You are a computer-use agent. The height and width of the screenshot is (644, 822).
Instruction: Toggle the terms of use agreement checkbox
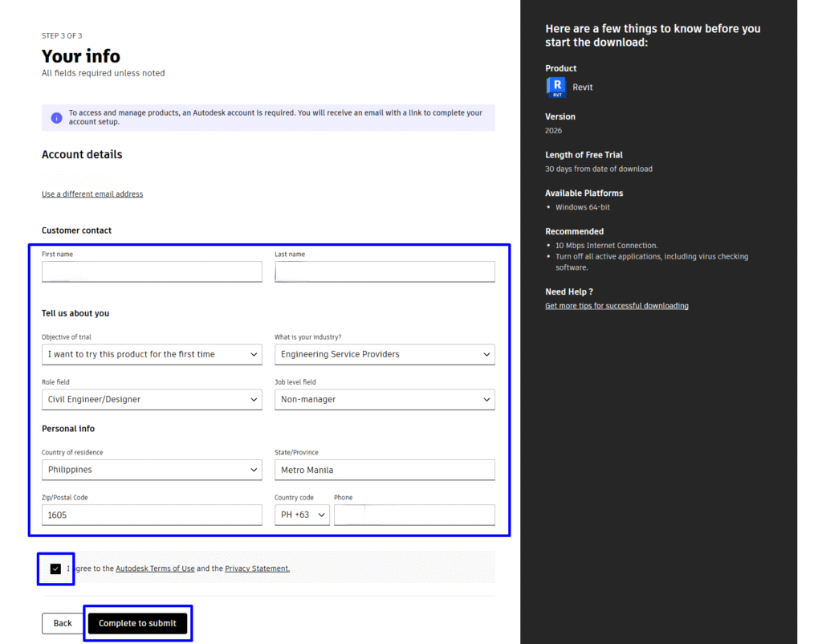[x=55, y=569]
